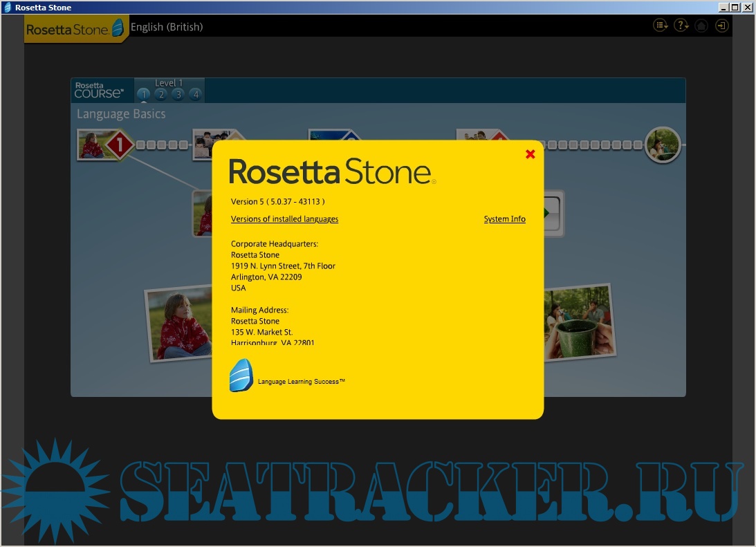Open the preferences list dropdown icon
Screen dimensions: 756x547
tap(661, 26)
